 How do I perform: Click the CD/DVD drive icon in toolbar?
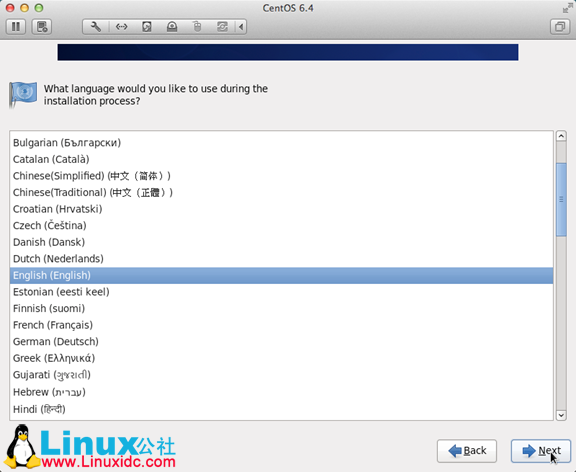(172, 27)
